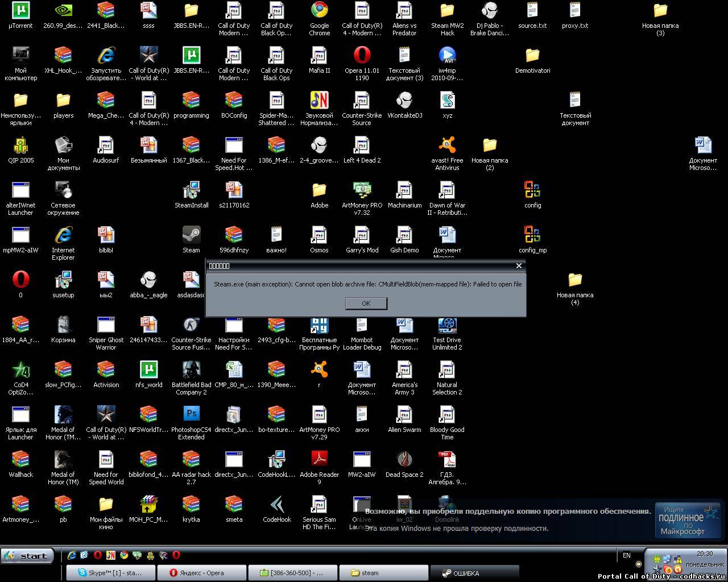The image size is (728, 582).
Task: Open the Sniper Ghost Warrior icon
Action: [x=106, y=333]
